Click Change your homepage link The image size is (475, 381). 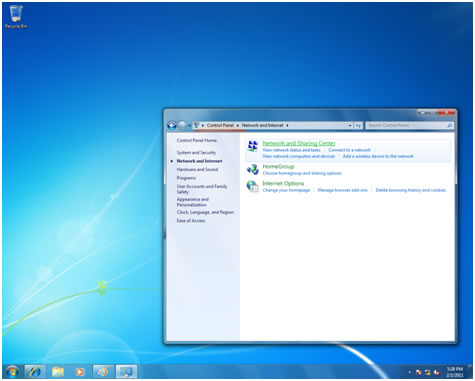coord(286,190)
